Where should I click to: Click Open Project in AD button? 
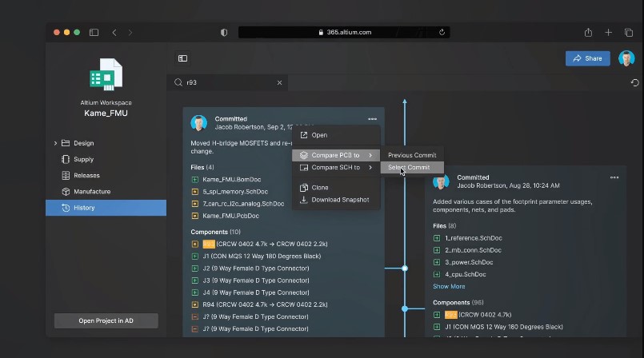(x=106, y=320)
